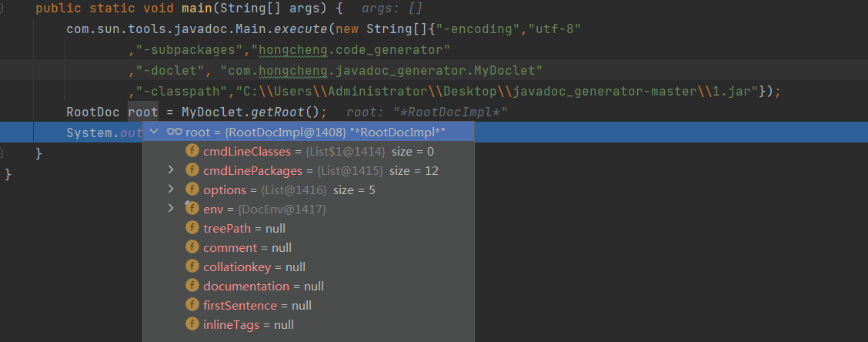
Task: Select the collationkey = null row
Action: 254,267
